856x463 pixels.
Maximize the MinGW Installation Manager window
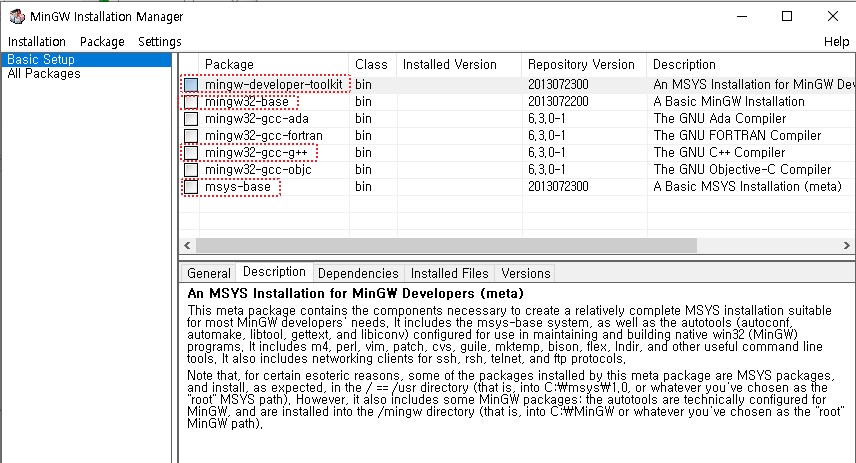click(787, 16)
